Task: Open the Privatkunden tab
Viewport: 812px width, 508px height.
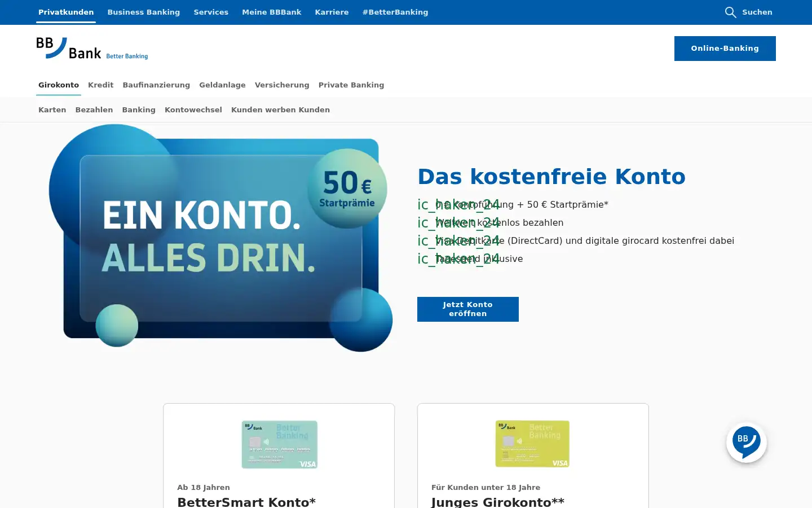Action: click(x=66, y=12)
